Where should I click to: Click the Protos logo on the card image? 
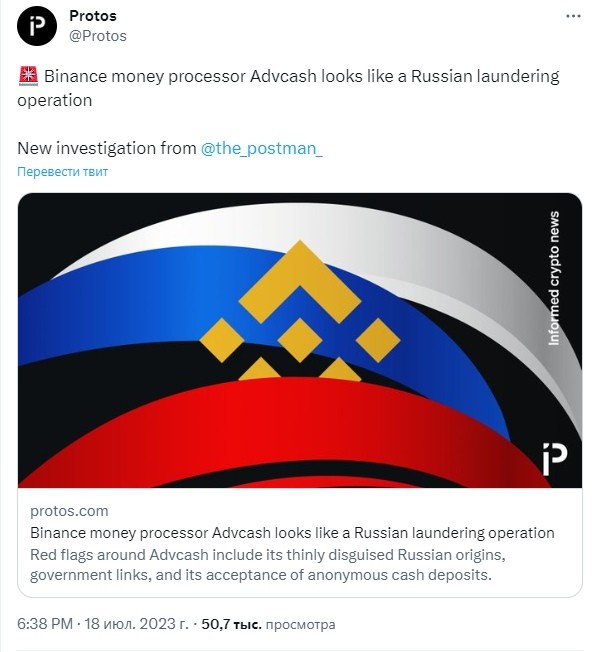pos(555,459)
